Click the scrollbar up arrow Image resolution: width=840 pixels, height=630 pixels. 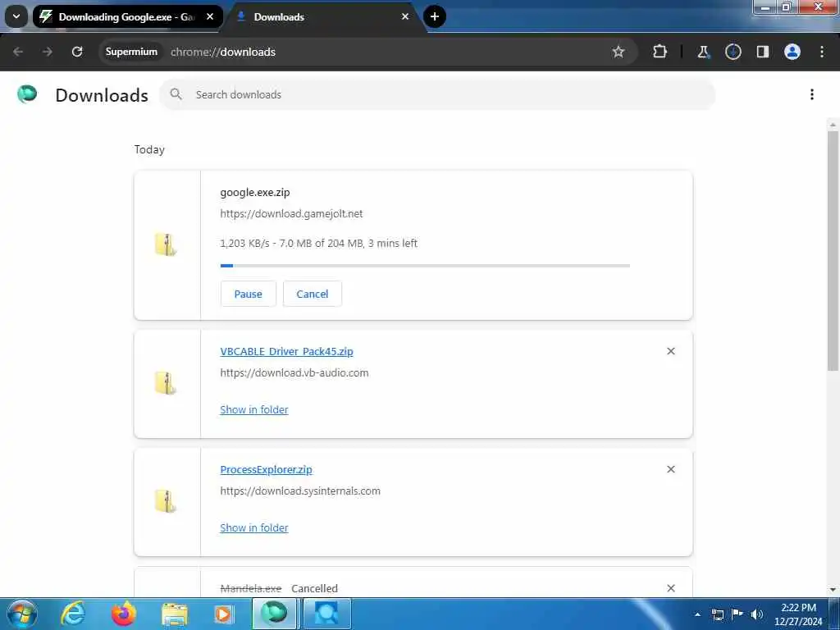[833, 125]
